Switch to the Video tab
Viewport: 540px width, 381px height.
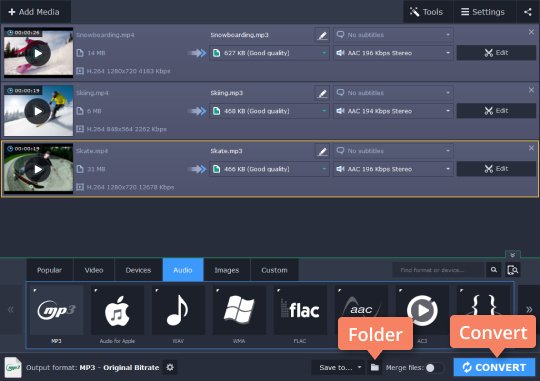(x=94, y=270)
